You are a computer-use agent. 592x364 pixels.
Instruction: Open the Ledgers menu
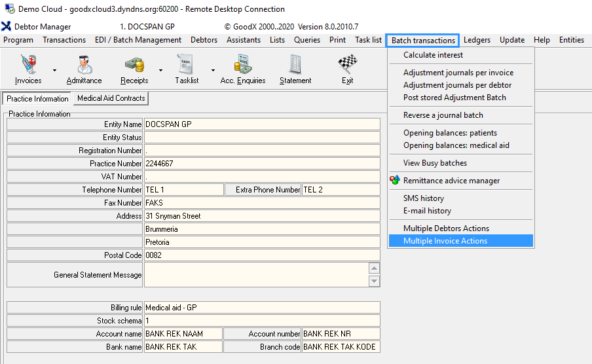477,40
